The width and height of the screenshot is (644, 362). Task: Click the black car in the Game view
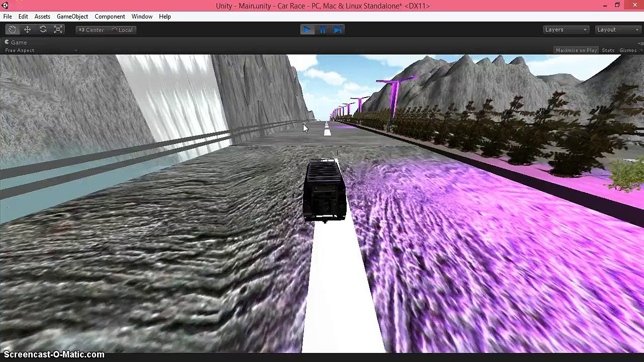coord(325,191)
